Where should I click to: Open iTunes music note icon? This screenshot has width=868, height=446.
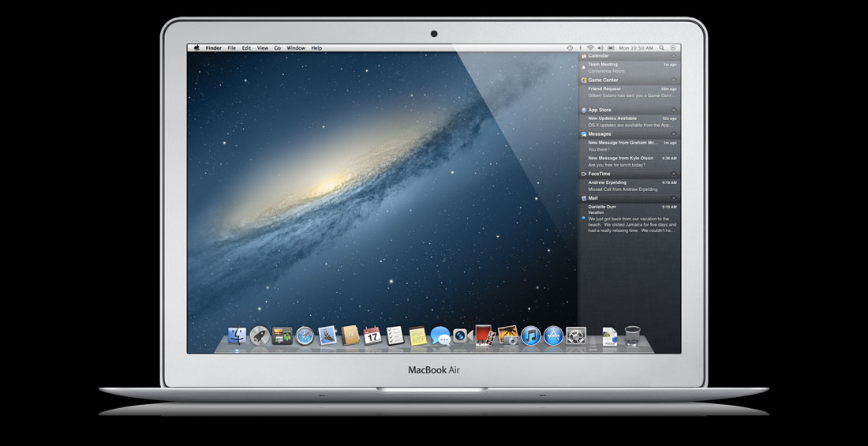pyautogui.click(x=531, y=335)
